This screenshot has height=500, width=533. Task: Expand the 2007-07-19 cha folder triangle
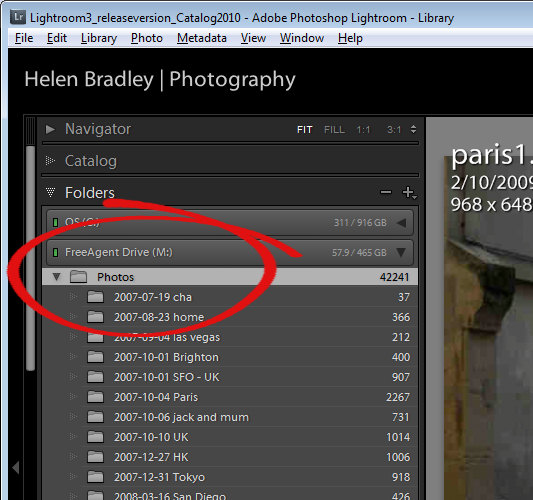pyautogui.click(x=72, y=297)
